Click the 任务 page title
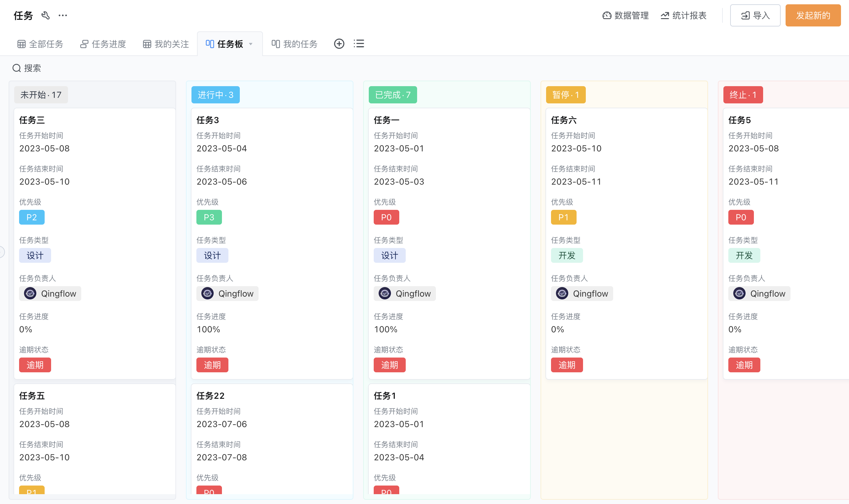The height and width of the screenshot is (504, 849). click(23, 15)
